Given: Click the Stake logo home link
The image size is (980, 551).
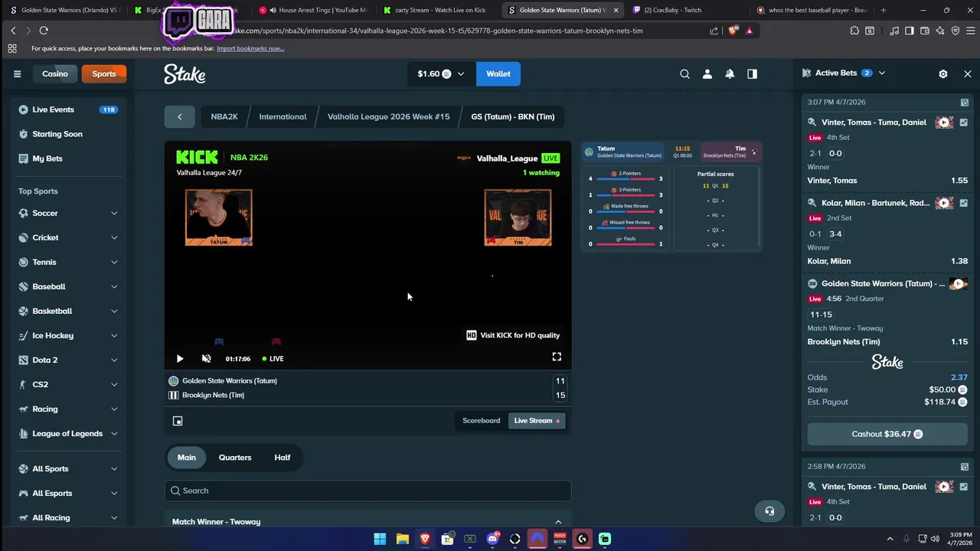Looking at the screenshot, I should tap(185, 74).
